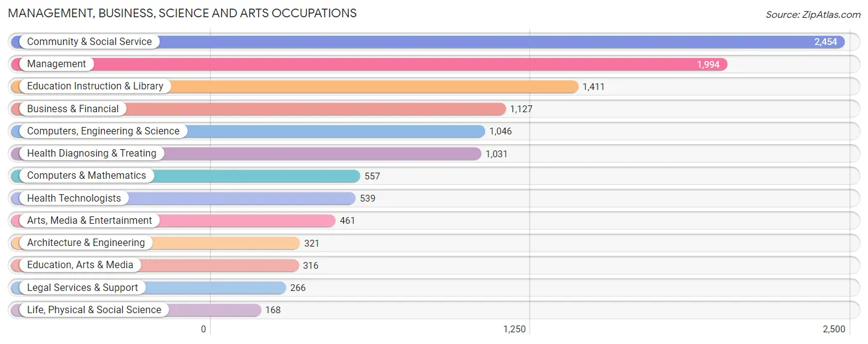This screenshot has height=344, width=868.
Task: Select the Legal Services & Support label
Action: click(x=83, y=288)
